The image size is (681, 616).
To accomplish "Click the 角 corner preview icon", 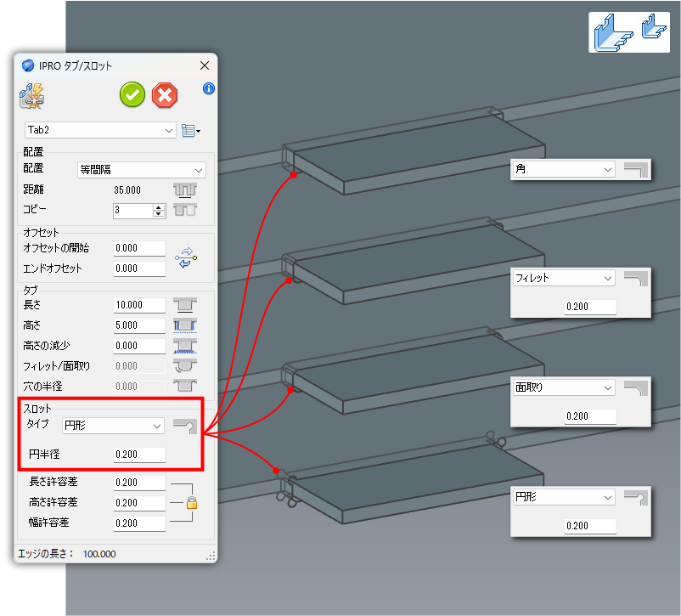I will (636, 170).
